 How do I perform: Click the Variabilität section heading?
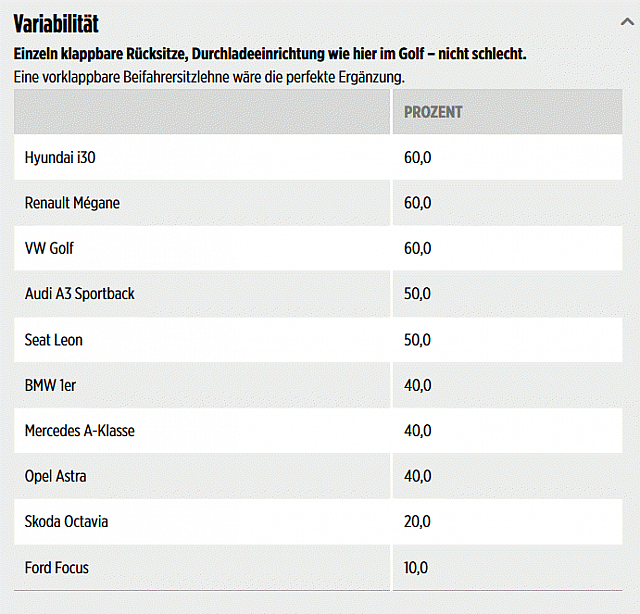point(56,23)
